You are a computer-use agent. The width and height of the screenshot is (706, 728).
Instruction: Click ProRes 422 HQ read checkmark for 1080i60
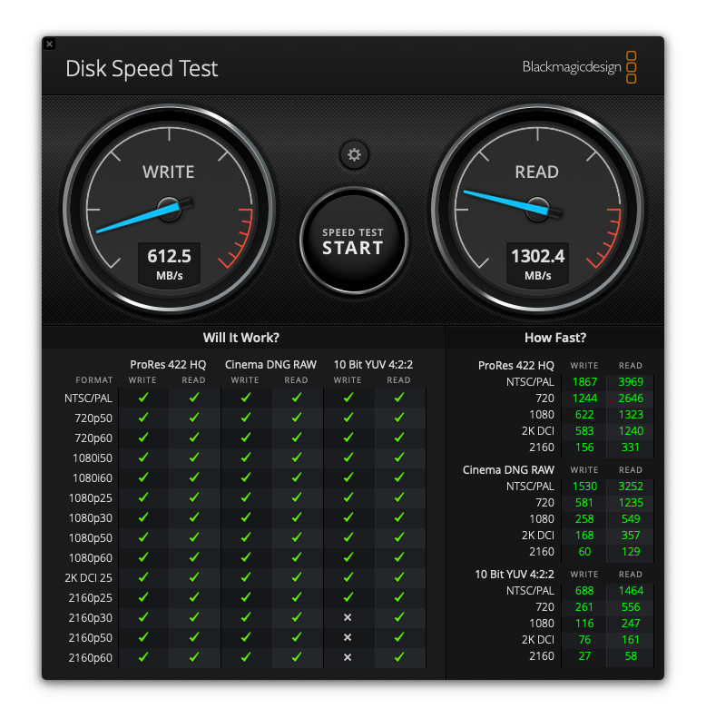coord(194,477)
